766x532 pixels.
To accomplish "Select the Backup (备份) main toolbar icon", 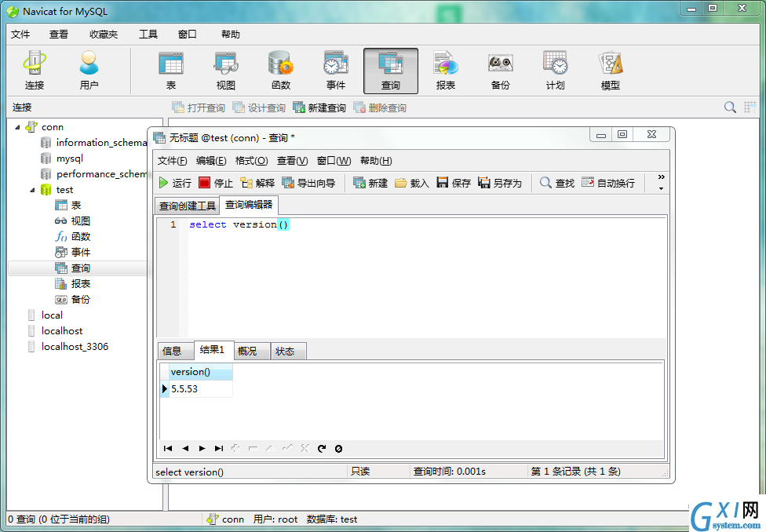I will (x=500, y=71).
